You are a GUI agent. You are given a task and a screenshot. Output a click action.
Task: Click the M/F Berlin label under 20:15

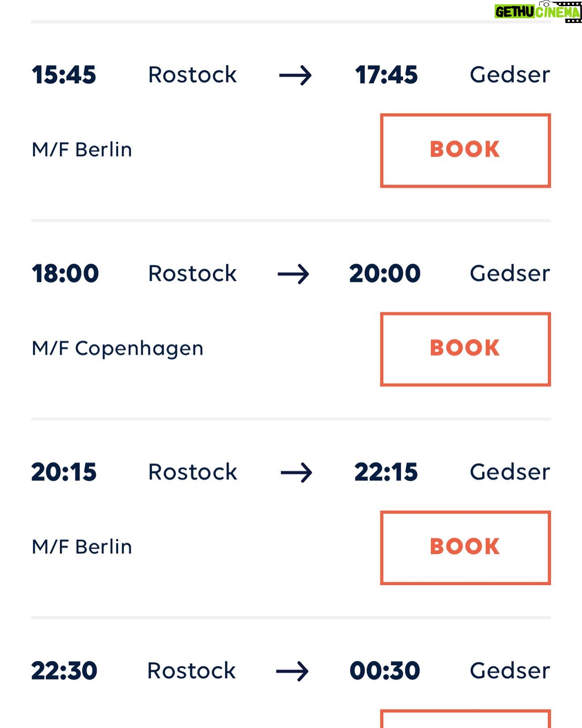tap(82, 547)
